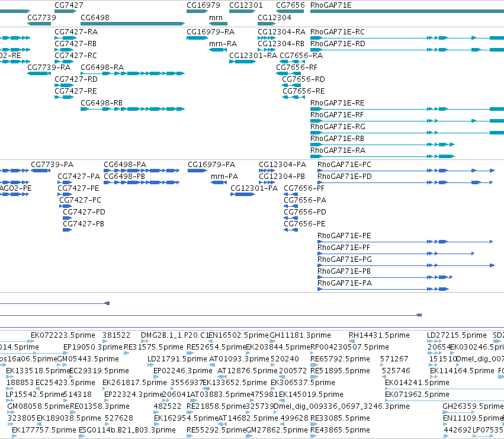504x439 pixels.
Task: Click protein RhoGAP71E-PA
Action: coord(345,283)
